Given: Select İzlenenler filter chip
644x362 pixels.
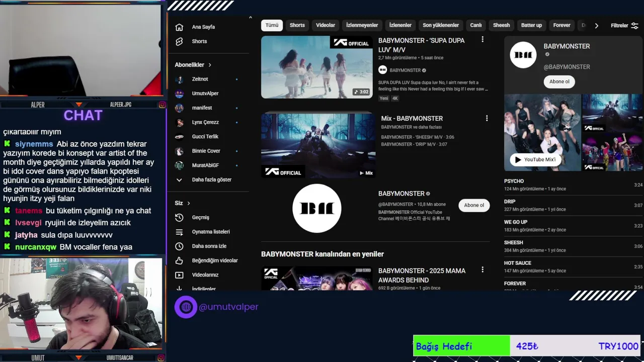Looking at the screenshot, I should (400, 25).
